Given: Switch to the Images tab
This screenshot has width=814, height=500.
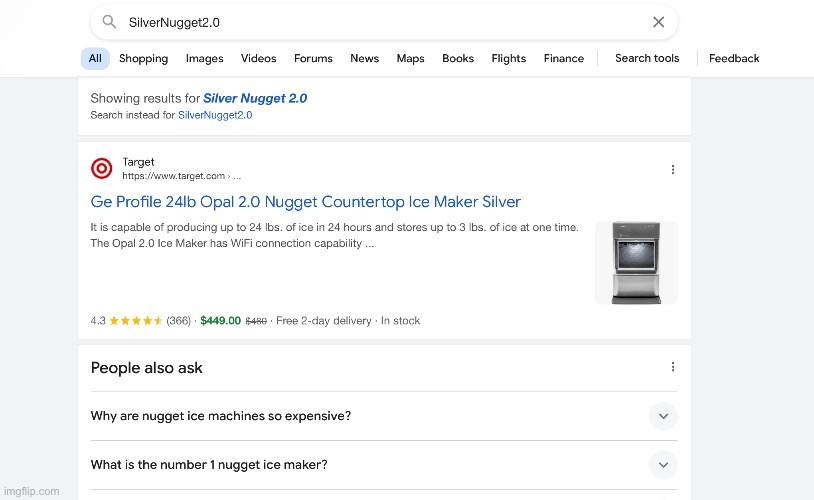Looking at the screenshot, I should click(x=205, y=58).
